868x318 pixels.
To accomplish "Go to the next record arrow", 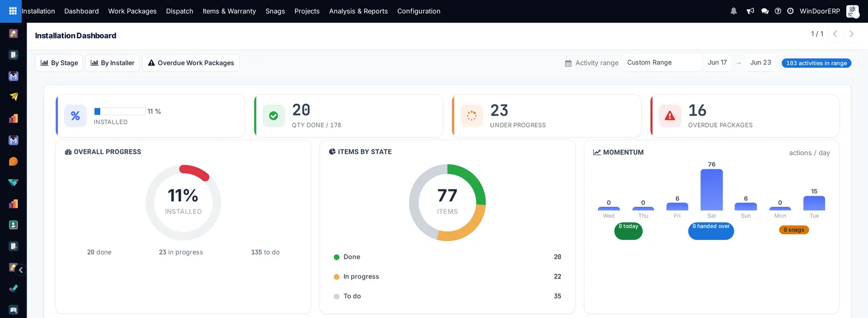I will (852, 34).
